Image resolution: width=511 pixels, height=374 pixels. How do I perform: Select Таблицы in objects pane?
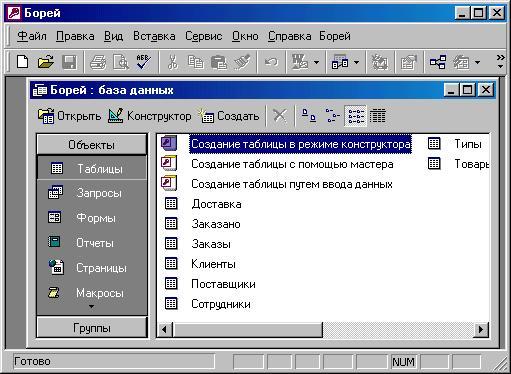92,168
